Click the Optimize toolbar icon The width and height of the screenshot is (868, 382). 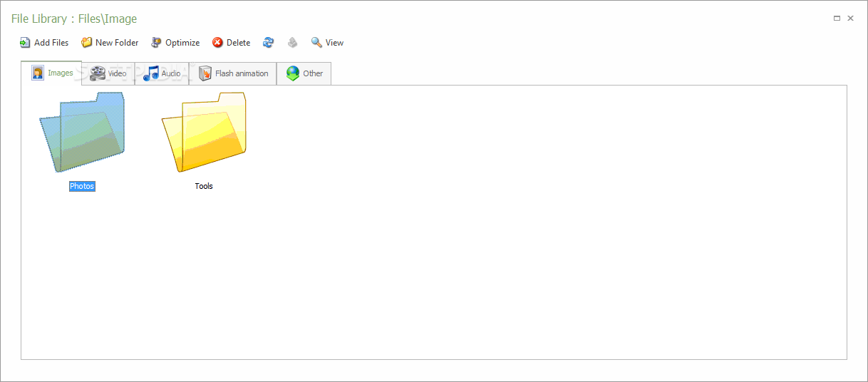point(156,43)
